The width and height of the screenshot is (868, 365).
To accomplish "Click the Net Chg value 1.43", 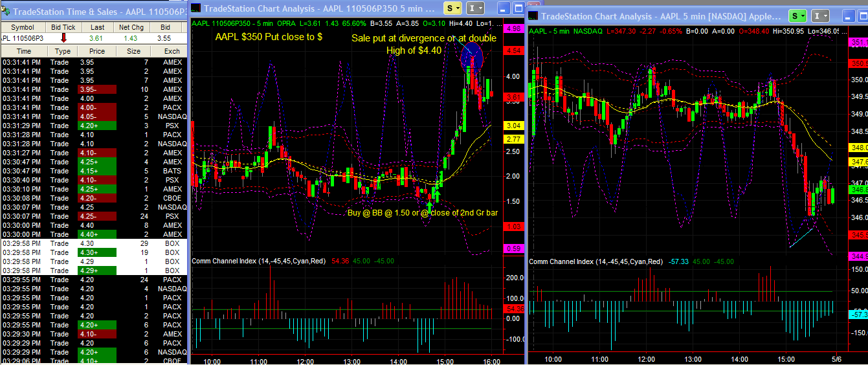I will (x=131, y=38).
